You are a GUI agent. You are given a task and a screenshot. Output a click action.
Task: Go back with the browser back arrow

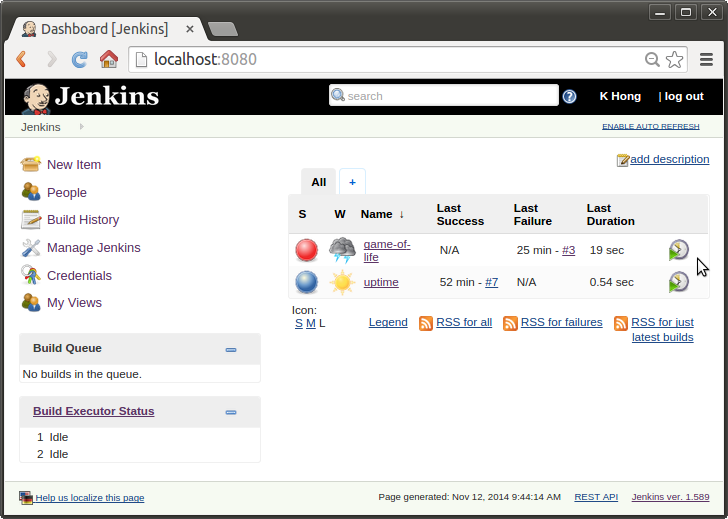(21, 59)
